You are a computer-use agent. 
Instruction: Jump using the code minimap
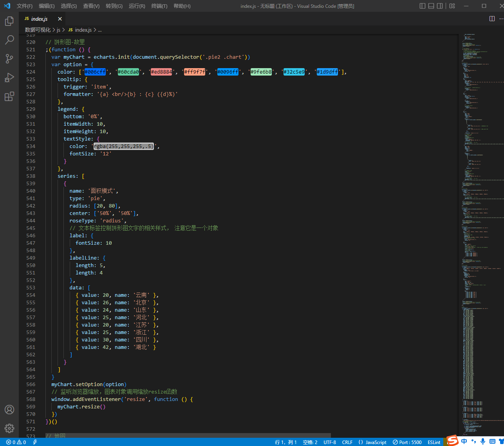(481, 235)
